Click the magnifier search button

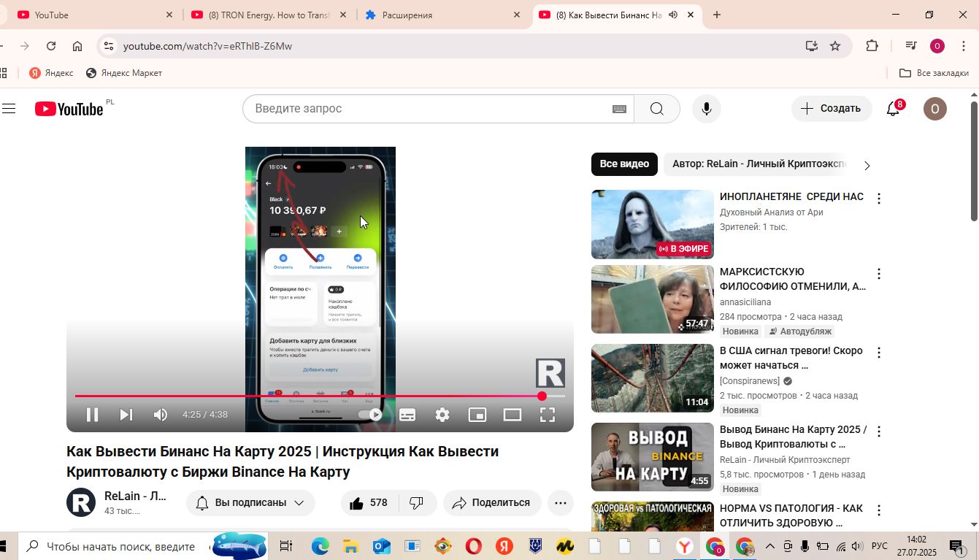657,109
